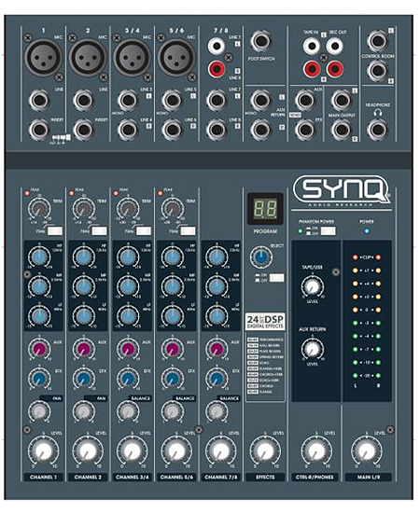Click the LINE 3 left jack

pos(128,101)
